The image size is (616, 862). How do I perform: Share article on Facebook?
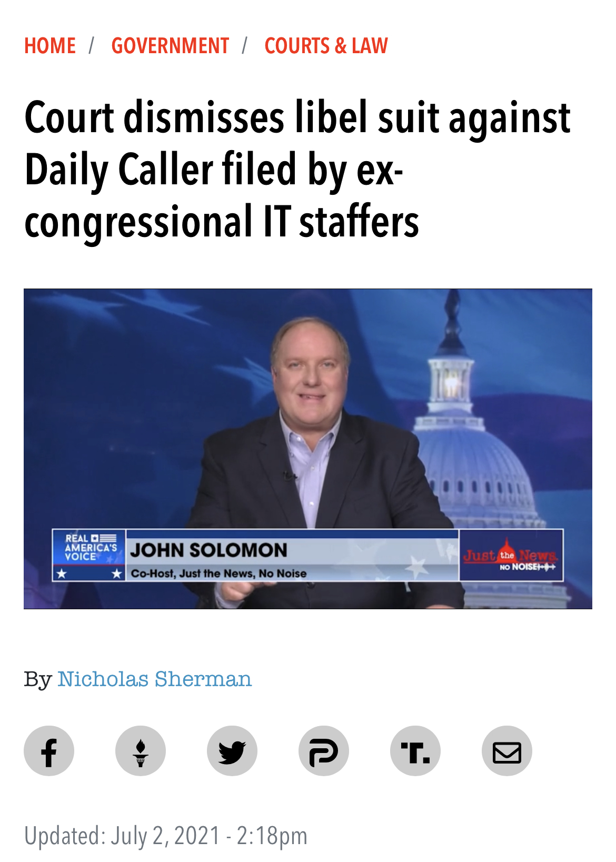point(49,750)
